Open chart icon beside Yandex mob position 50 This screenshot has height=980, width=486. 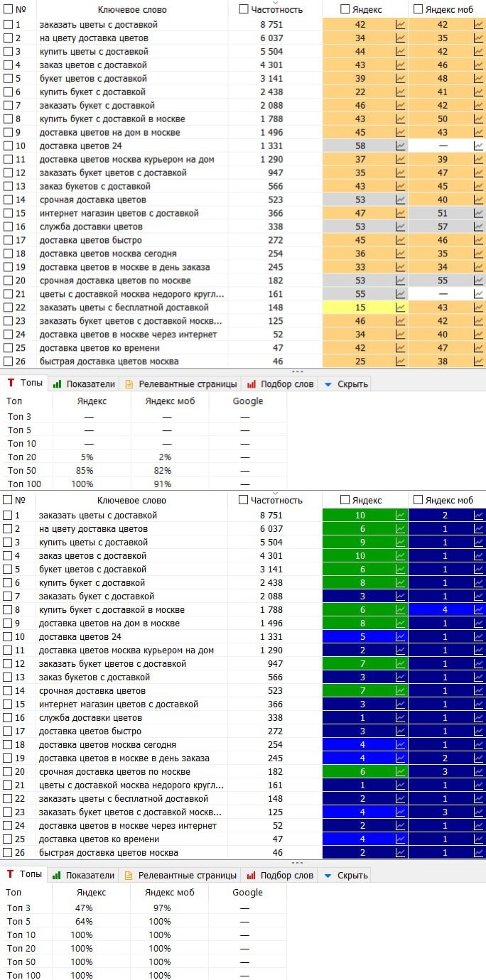[x=479, y=119]
